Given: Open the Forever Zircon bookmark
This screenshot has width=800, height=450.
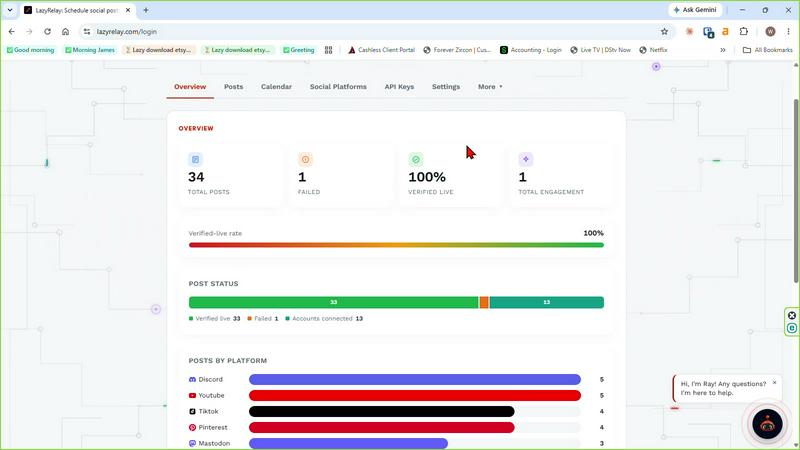Looking at the screenshot, I should [457, 50].
